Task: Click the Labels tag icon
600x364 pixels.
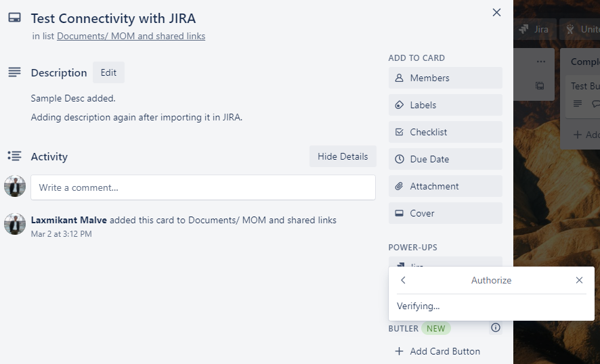Action: pos(399,105)
